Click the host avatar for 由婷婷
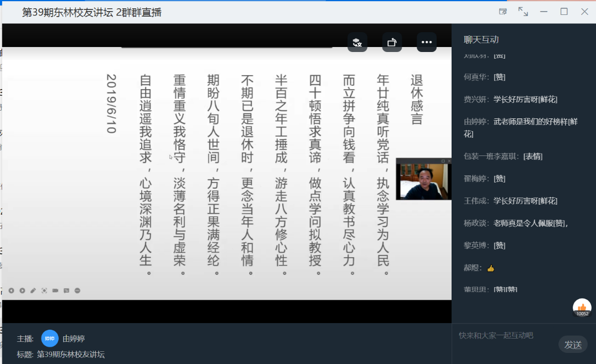 tap(50, 338)
